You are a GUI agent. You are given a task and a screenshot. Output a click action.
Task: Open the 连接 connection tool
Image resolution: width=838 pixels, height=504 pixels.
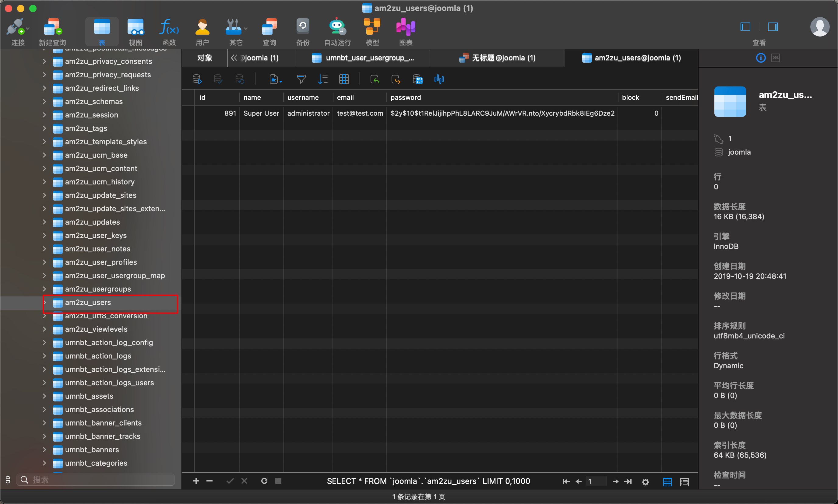click(x=18, y=32)
